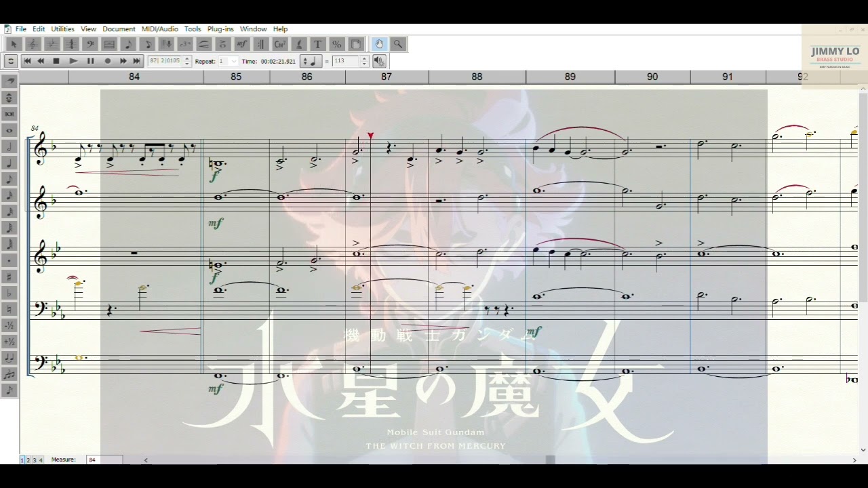Image resolution: width=868 pixels, height=488 pixels.
Task: Apply the natural accidental in entry palette
Action: (x=9, y=309)
